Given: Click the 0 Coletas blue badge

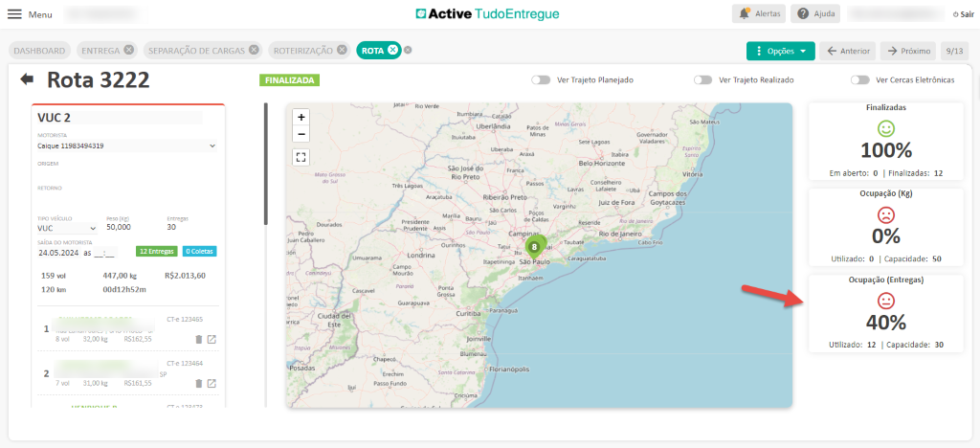Looking at the screenshot, I should [199, 251].
